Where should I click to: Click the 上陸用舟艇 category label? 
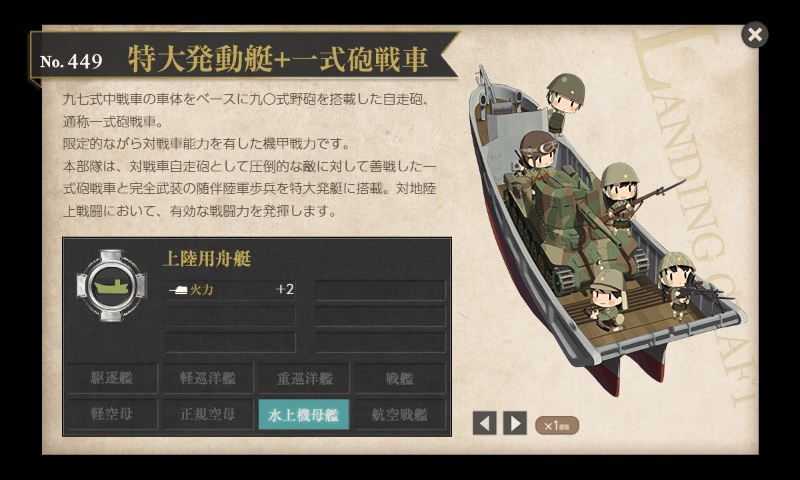pyautogui.click(x=207, y=259)
